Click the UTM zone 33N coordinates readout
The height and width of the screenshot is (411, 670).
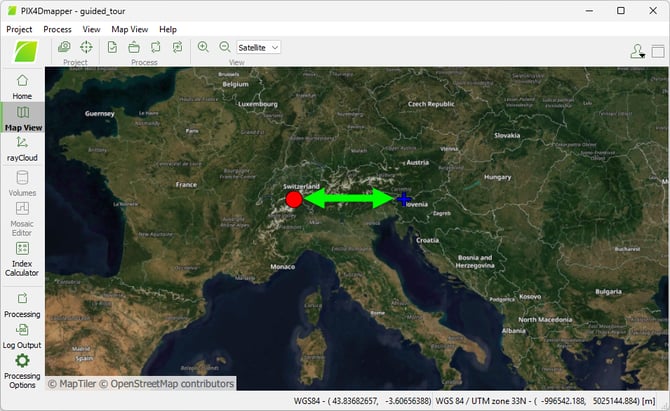[x=545, y=401]
